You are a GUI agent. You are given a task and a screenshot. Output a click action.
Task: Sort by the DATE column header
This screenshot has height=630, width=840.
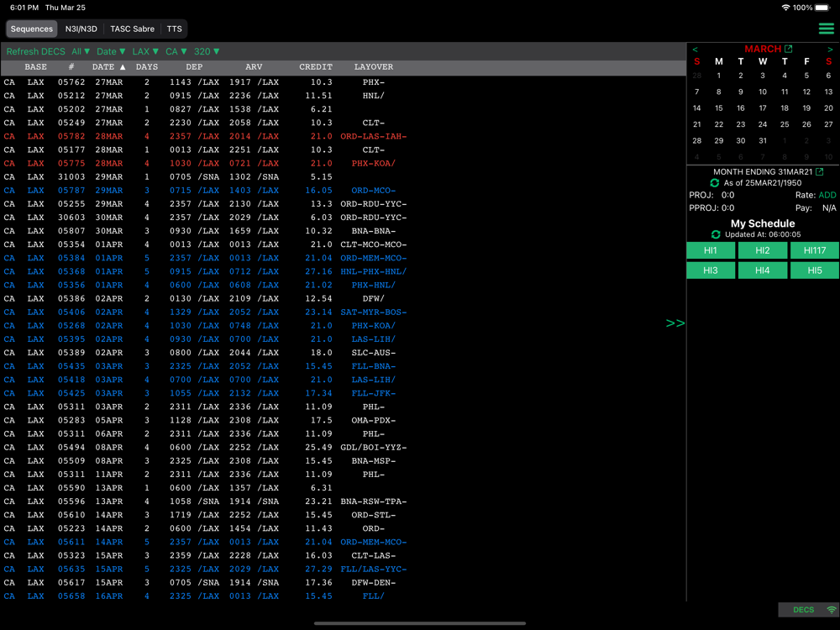pyautogui.click(x=108, y=67)
